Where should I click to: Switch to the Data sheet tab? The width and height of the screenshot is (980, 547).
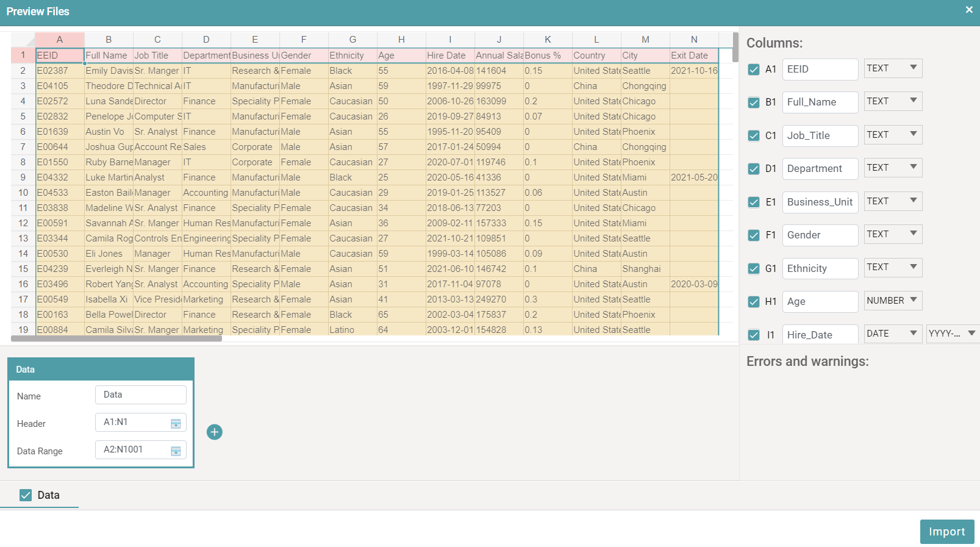[49, 495]
